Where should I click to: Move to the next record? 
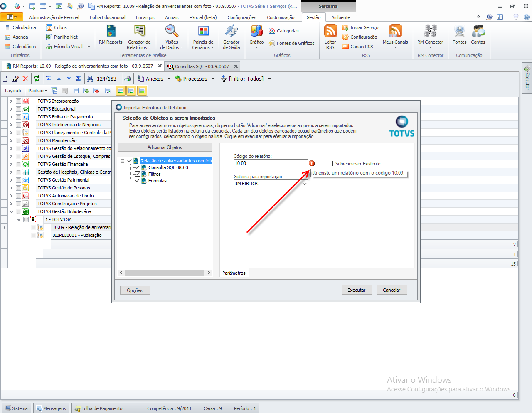69,79
